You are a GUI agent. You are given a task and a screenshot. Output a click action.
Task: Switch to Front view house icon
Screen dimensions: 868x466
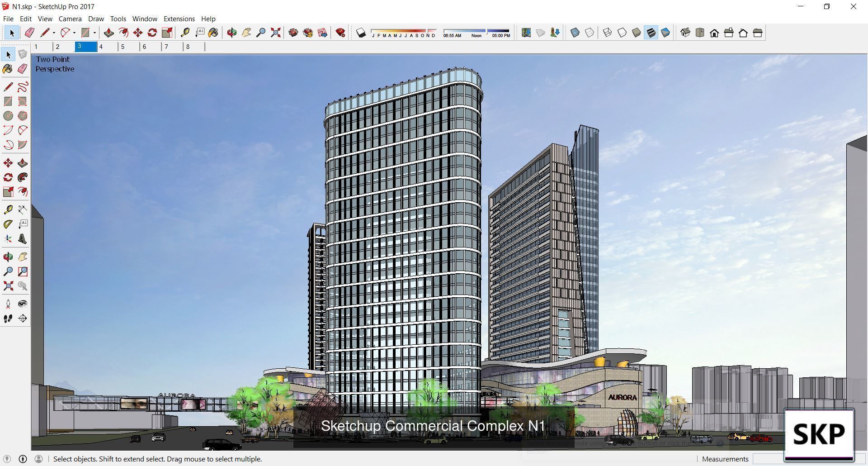[x=714, y=33]
